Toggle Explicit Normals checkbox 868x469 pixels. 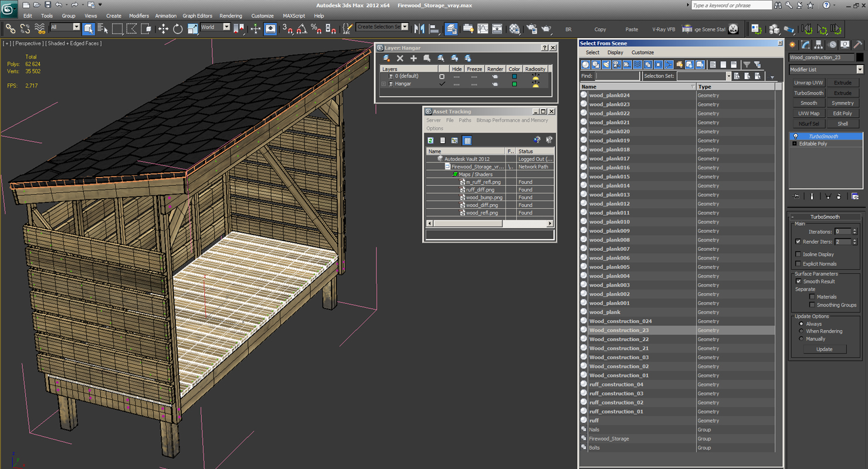pyautogui.click(x=798, y=264)
